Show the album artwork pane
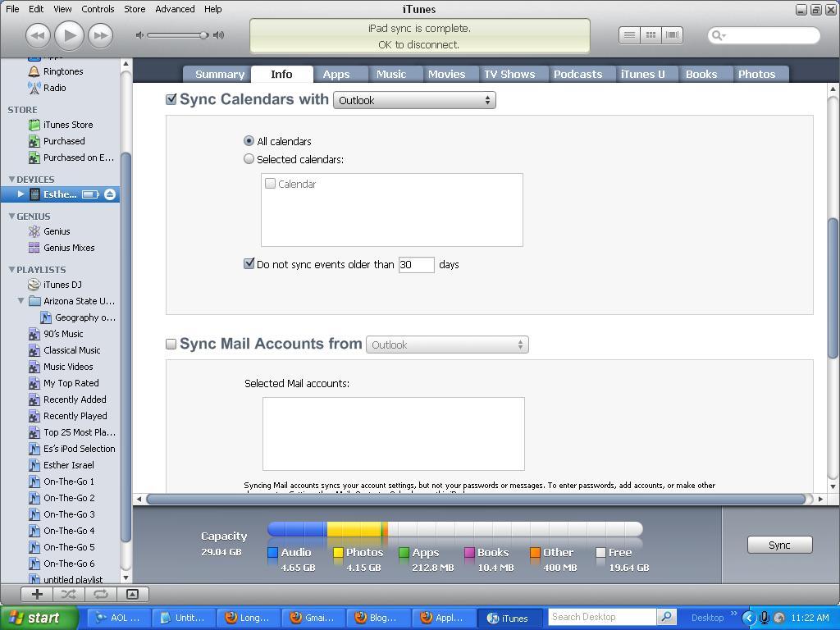 (132, 594)
